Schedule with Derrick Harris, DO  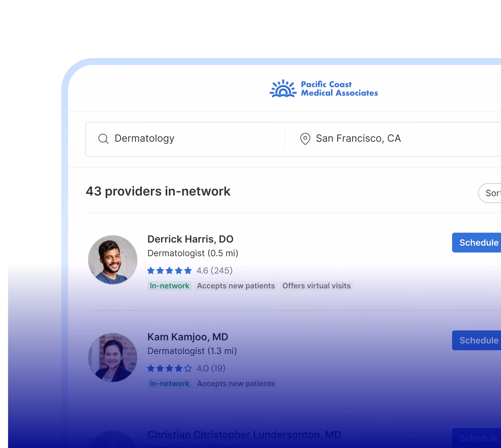click(x=477, y=243)
